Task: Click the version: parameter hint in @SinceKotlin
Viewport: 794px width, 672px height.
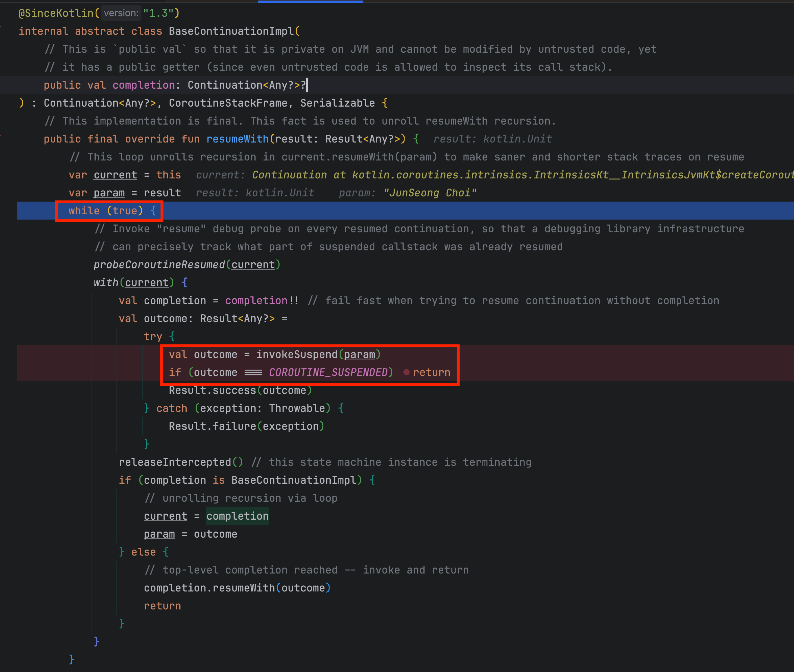Action: tap(121, 13)
